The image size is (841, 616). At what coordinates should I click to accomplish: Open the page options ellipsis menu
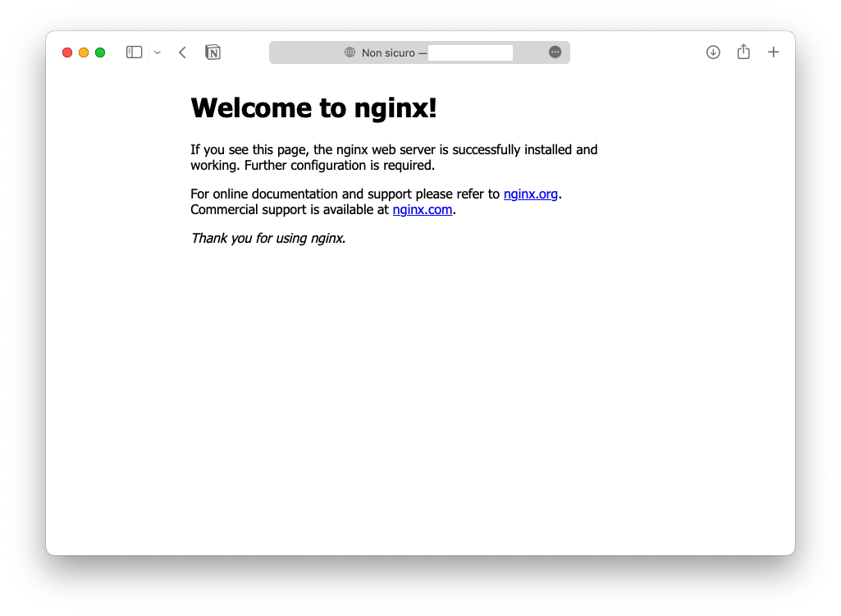[x=555, y=52]
